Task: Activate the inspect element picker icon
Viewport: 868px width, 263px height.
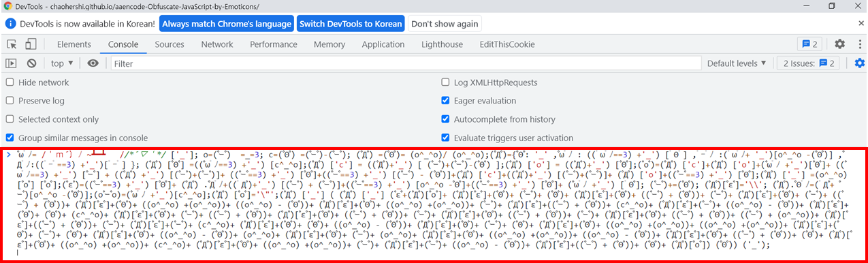Action: [x=12, y=44]
